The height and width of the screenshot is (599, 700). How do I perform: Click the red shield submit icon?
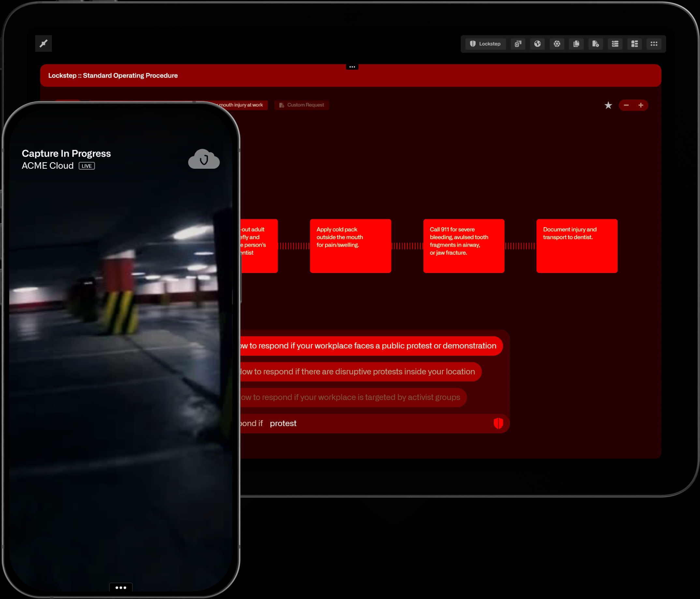(498, 423)
